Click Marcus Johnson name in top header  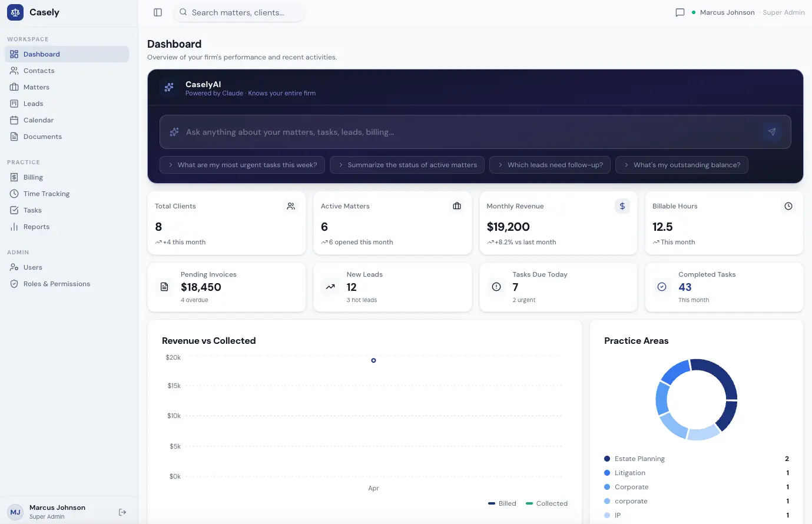pyautogui.click(x=727, y=12)
